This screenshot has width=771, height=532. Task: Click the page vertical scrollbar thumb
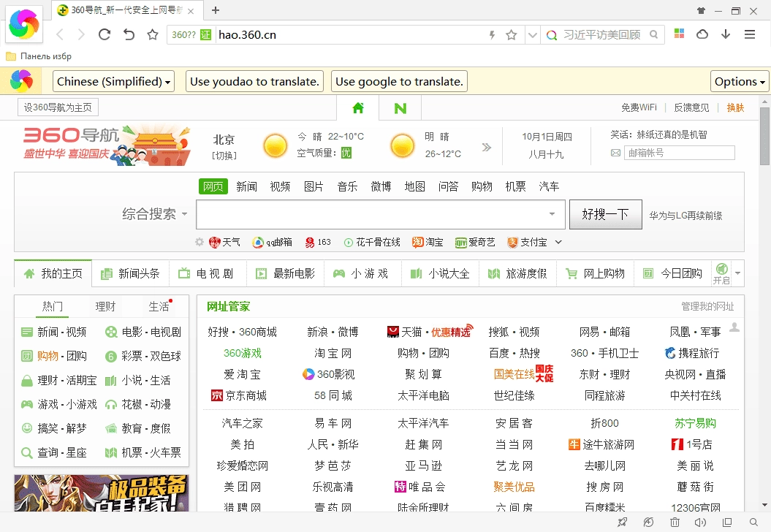(764, 136)
